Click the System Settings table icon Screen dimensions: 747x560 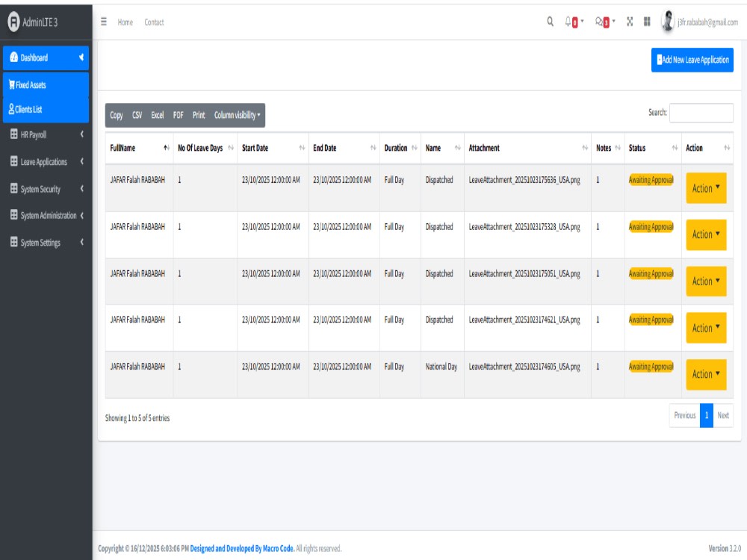point(13,242)
